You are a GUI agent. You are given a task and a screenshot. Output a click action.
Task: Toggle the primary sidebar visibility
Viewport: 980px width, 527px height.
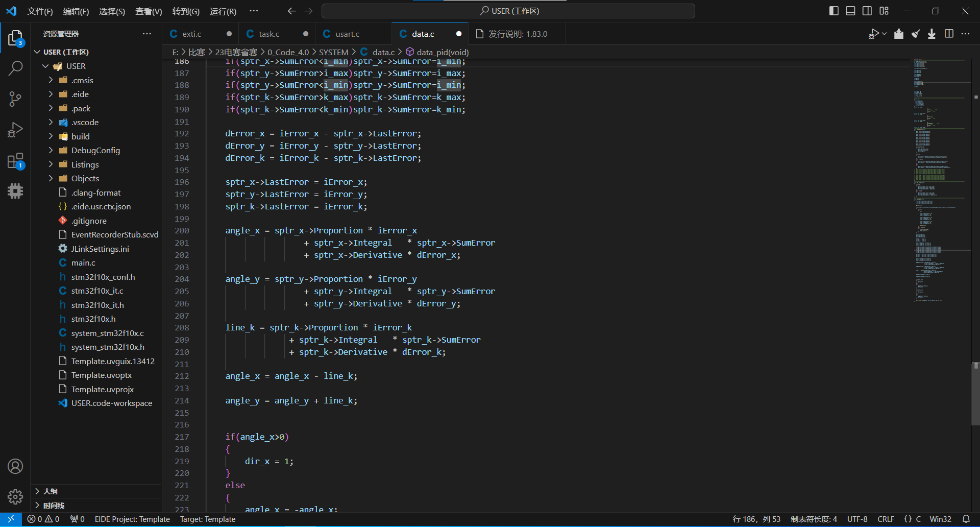pyautogui.click(x=834, y=11)
